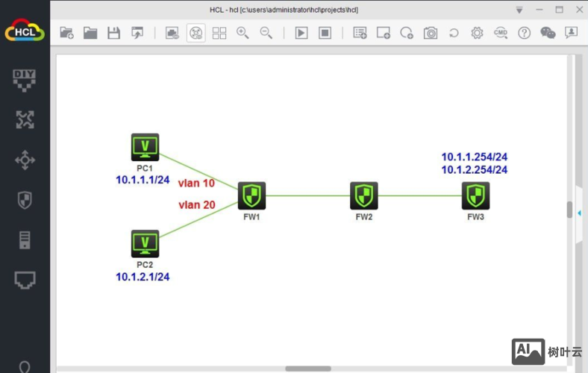Image resolution: width=588 pixels, height=373 pixels.
Task: Click the new project folder icon
Action: pyautogui.click(x=67, y=33)
